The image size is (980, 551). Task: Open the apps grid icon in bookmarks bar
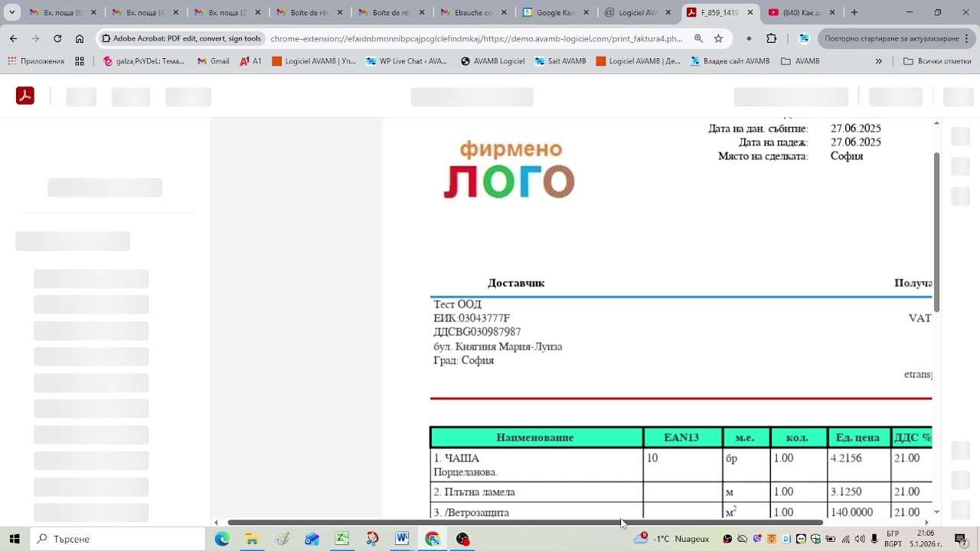point(80,61)
